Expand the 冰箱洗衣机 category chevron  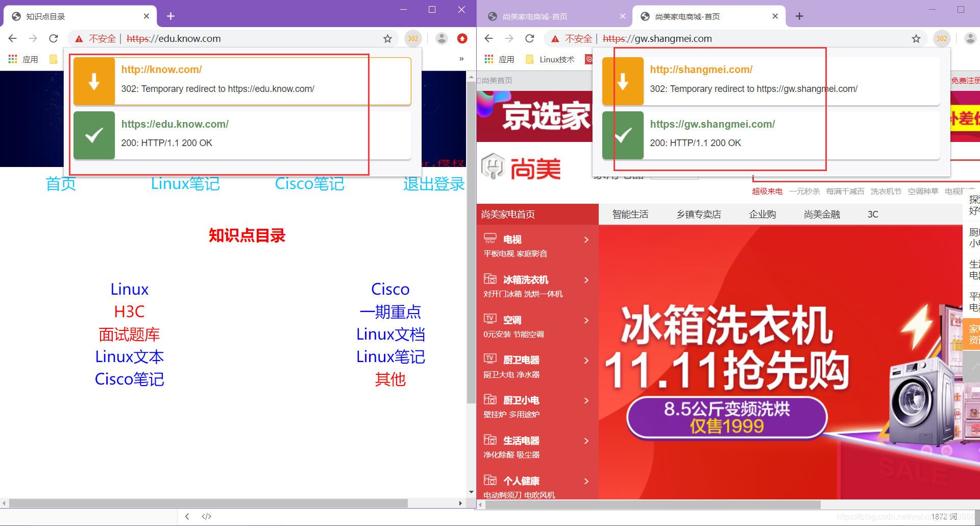tap(586, 280)
